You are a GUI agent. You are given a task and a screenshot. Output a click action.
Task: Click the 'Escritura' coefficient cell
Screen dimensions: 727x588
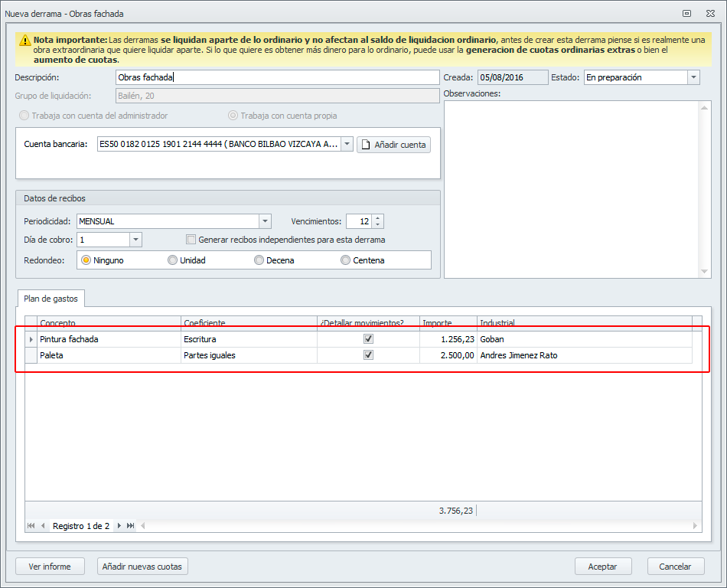tap(249, 339)
